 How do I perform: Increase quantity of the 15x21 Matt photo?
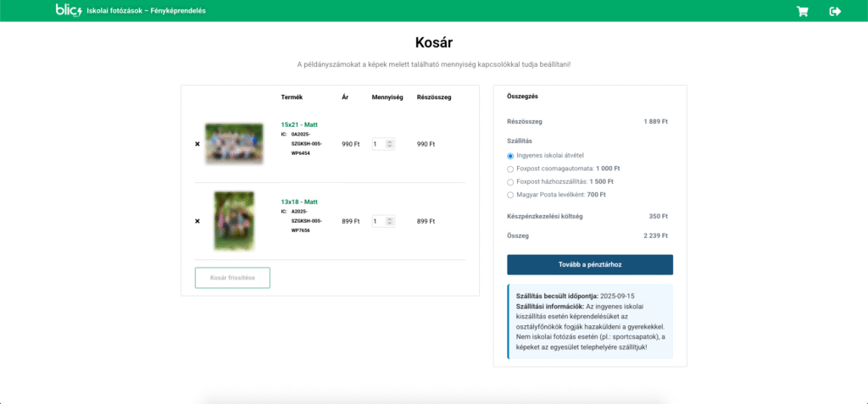(390, 141)
